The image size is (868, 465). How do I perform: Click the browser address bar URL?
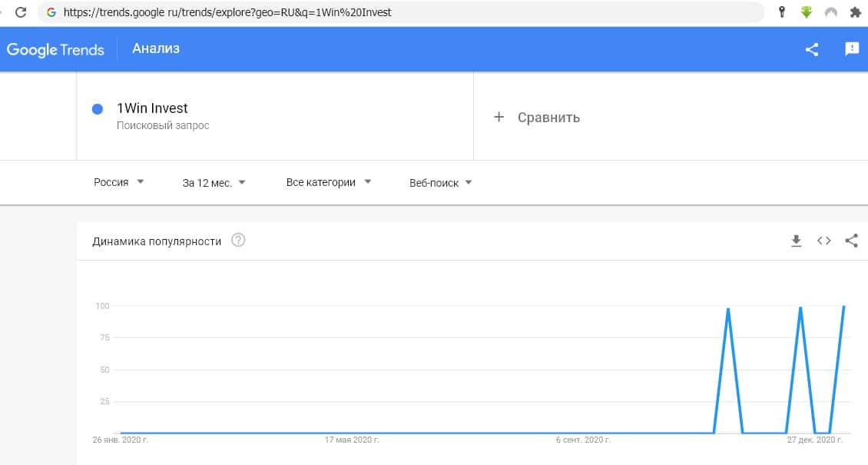pos(307,12)
